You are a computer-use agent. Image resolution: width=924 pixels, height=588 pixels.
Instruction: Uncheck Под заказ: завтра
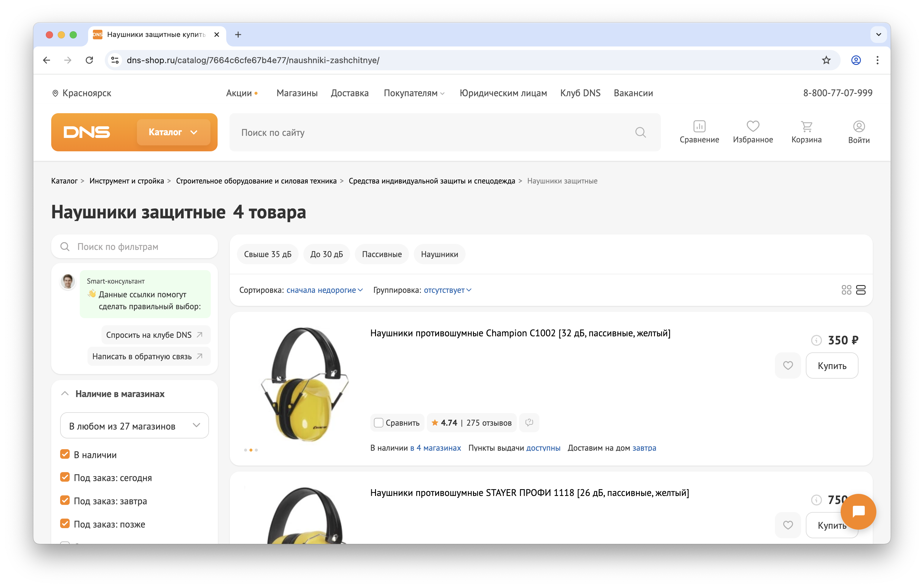pyautogui.click(x=65, y=500)
